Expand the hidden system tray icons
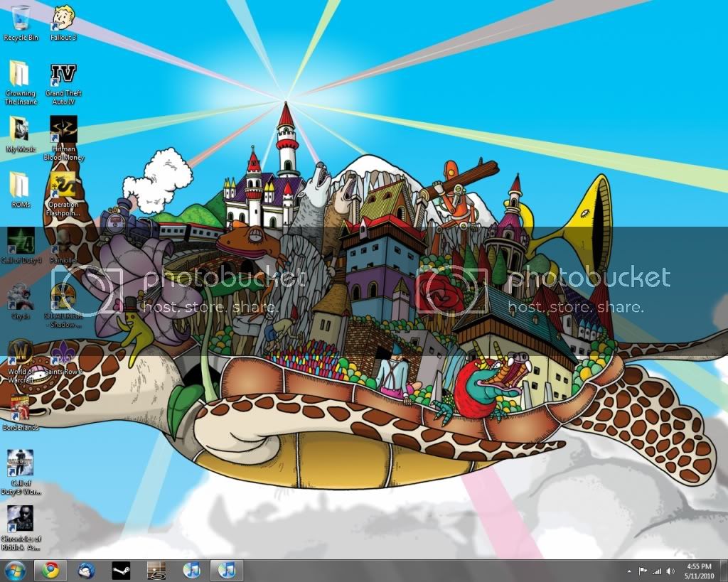Screen dimensions: 728x582 click(x=629, y=571)
